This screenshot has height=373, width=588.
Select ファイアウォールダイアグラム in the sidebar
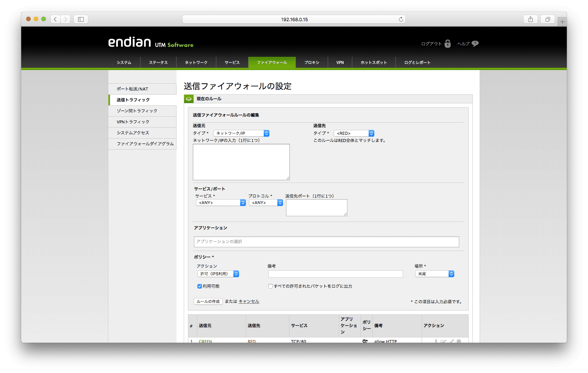tap(142, 144)
